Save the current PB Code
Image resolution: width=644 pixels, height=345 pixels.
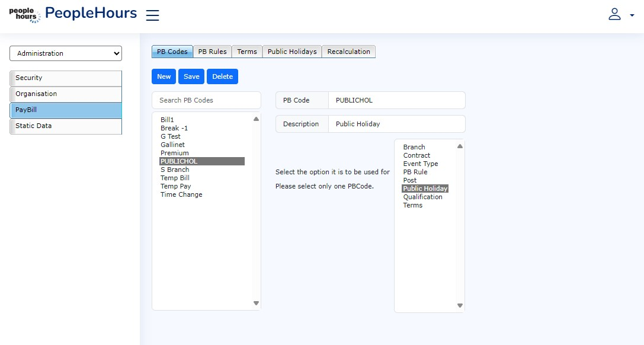pyautogui.click(x=191, y=76)
